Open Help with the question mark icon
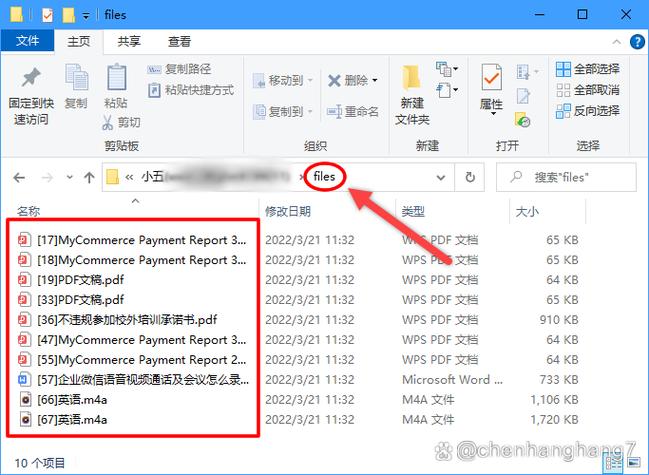Viewport: 649px width, 475px height. 637,42
